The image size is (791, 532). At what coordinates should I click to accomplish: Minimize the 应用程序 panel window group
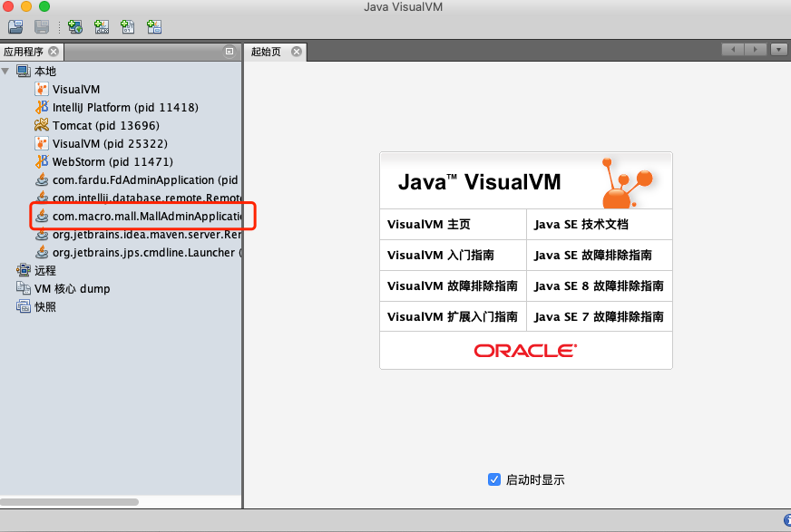point(229,52)
